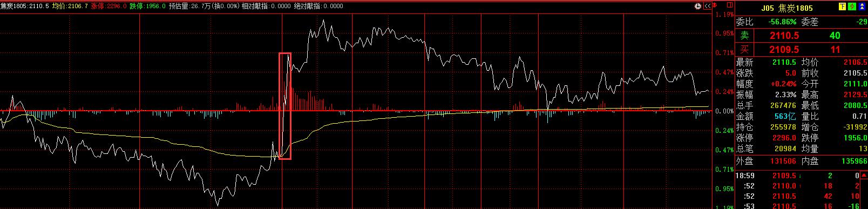Click the green lightning quick-trade icon

852,6
